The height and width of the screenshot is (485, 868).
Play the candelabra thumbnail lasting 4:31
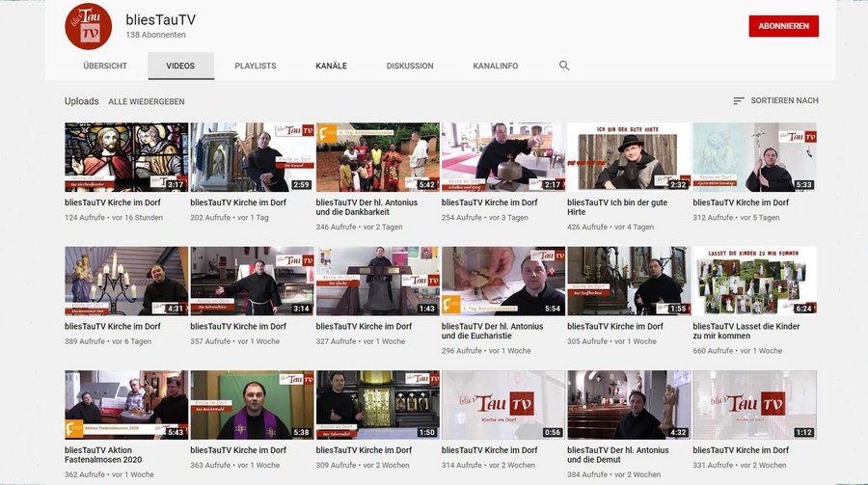(126, 282)
